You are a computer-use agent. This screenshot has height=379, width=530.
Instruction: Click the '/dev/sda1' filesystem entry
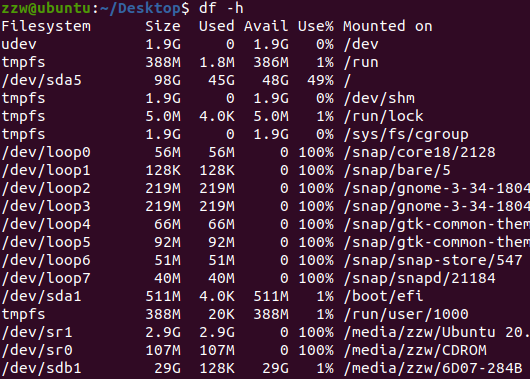(x=42, y=297)
